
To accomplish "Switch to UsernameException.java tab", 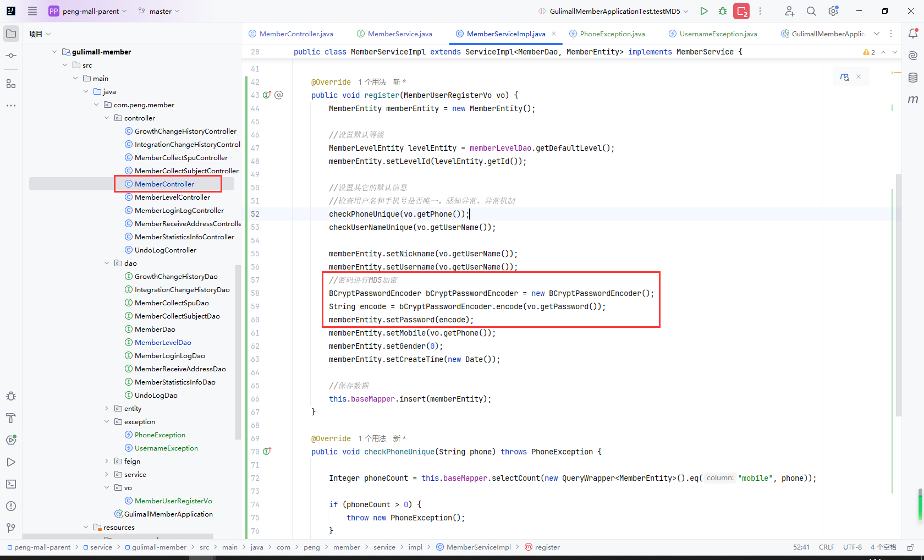I will [x=713, y=34].
